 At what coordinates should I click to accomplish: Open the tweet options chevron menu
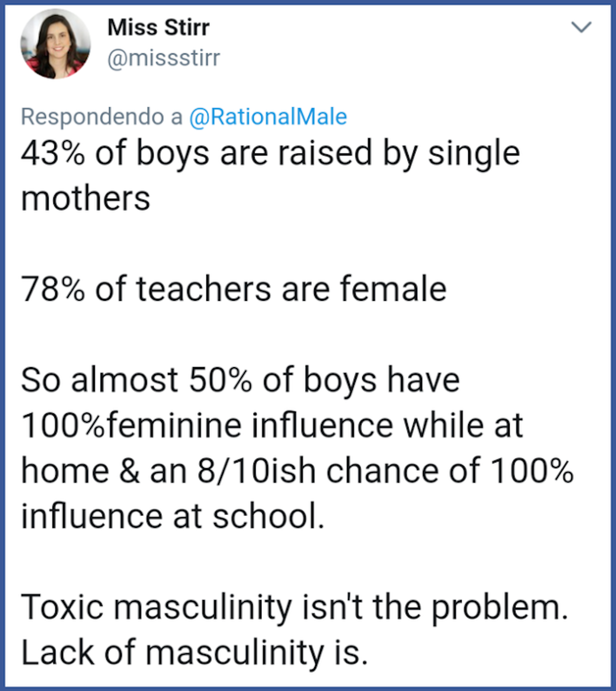pyautogui.click(x=581, y=27)
